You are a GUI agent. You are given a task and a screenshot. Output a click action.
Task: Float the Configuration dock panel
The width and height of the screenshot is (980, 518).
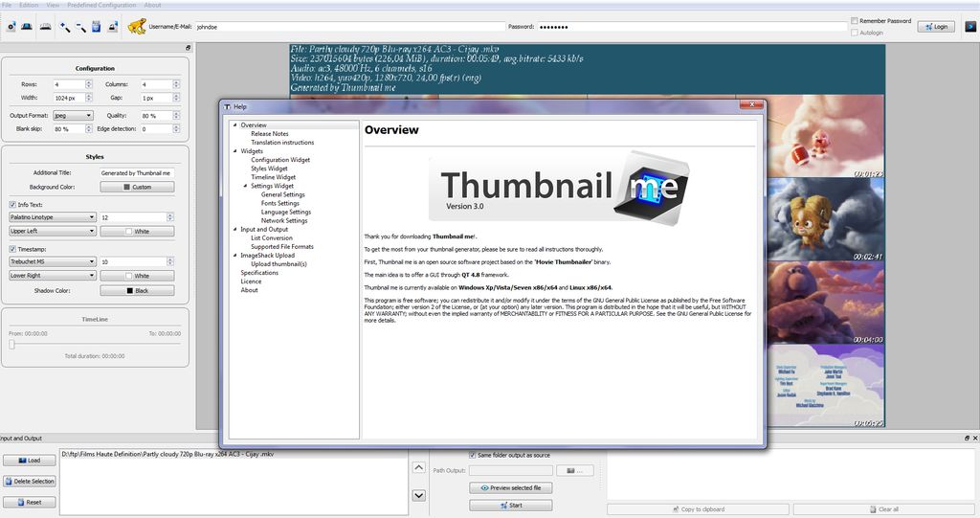[x=189, y=48]
